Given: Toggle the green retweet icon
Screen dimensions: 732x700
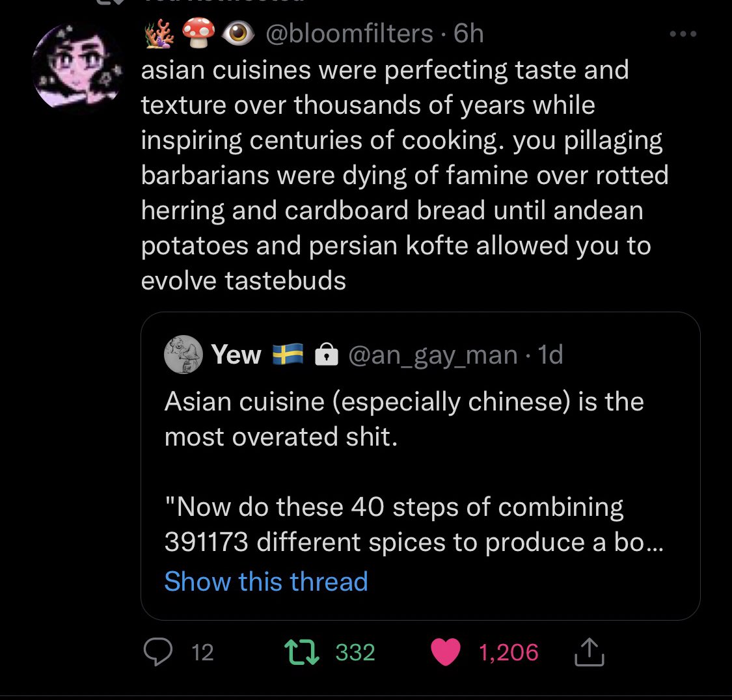Looking at the screenshot, I should [x=302, y=652].
